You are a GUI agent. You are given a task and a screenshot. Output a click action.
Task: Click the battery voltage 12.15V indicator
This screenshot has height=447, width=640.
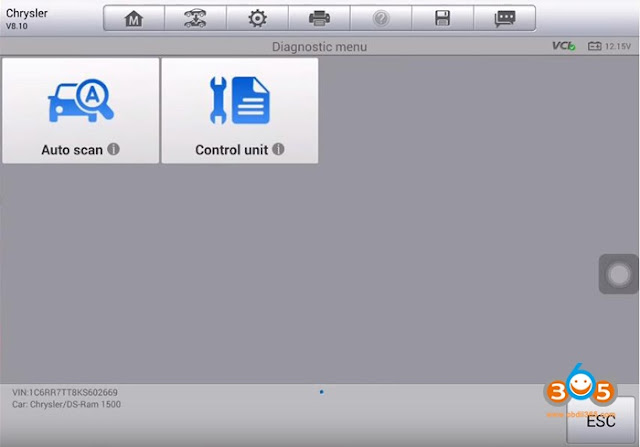609,46
